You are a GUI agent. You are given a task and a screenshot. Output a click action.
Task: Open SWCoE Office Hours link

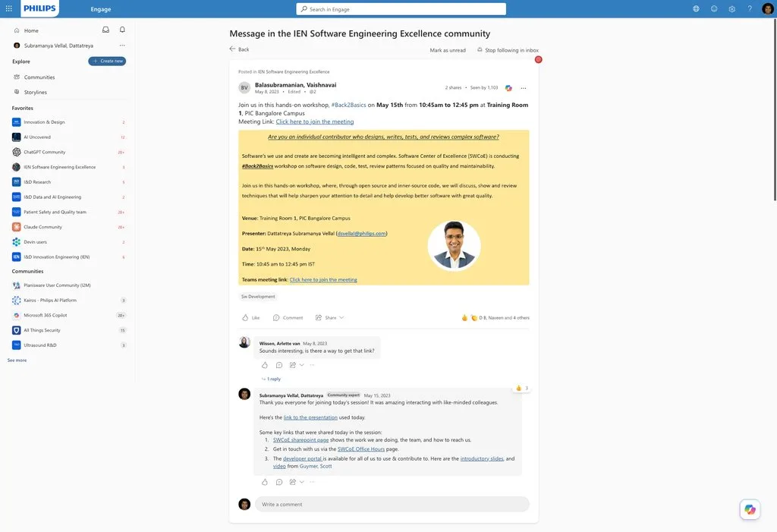point(360,449)
